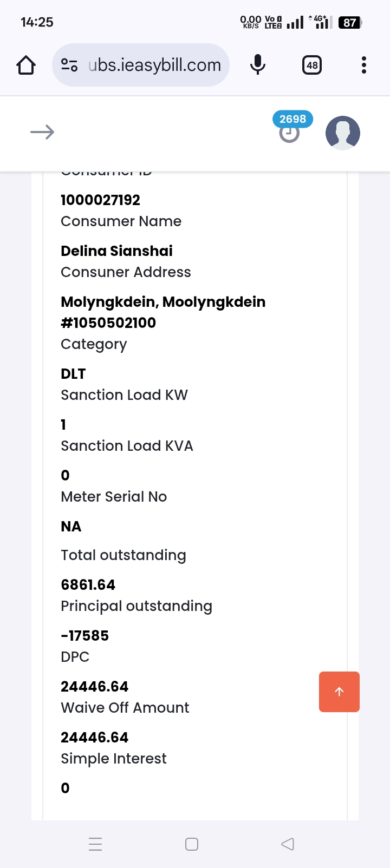Screen dimensions: 390x868
Task: Tap the browser home icon
Action: point(26,65)
